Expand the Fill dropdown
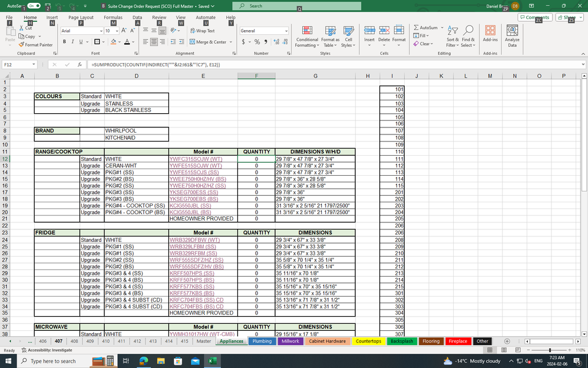 coord(428,35)
